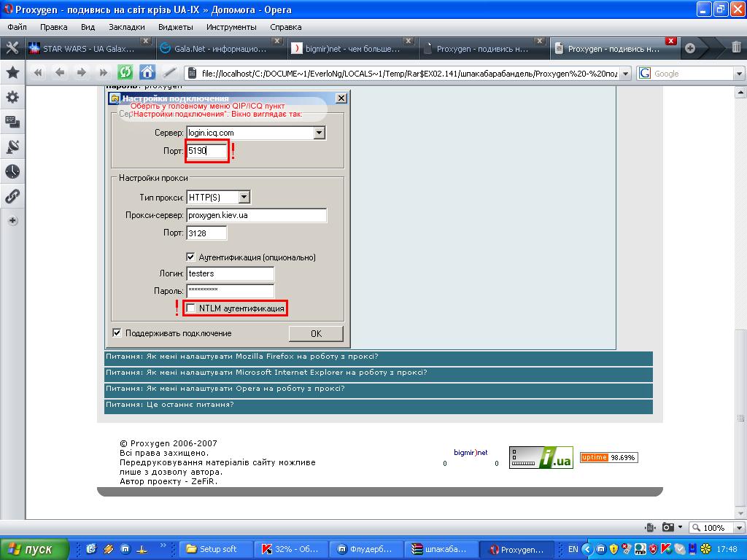Toggle the NTLM аутентификация checkbox
747x560 pixels.
(191, 308)
